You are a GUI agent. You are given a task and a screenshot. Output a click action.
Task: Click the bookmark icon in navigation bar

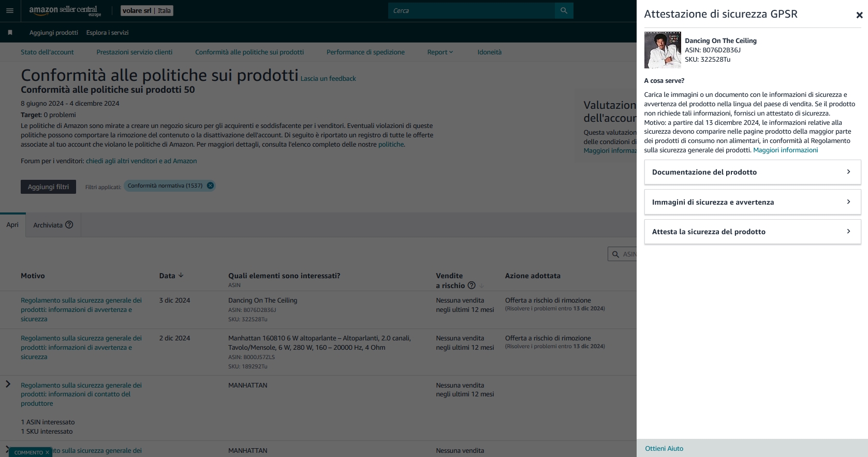click(x=10, y=33)
